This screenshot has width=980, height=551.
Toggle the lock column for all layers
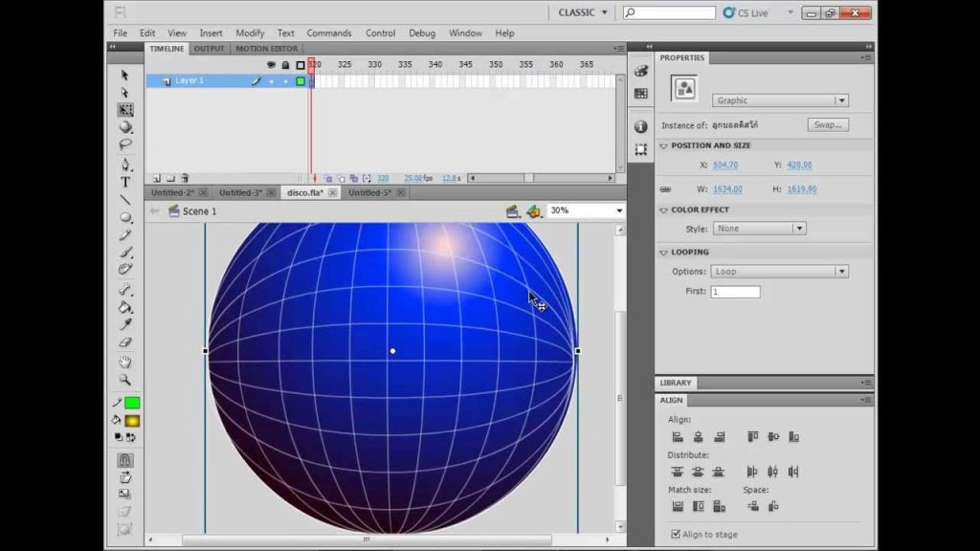coord(285,65)
